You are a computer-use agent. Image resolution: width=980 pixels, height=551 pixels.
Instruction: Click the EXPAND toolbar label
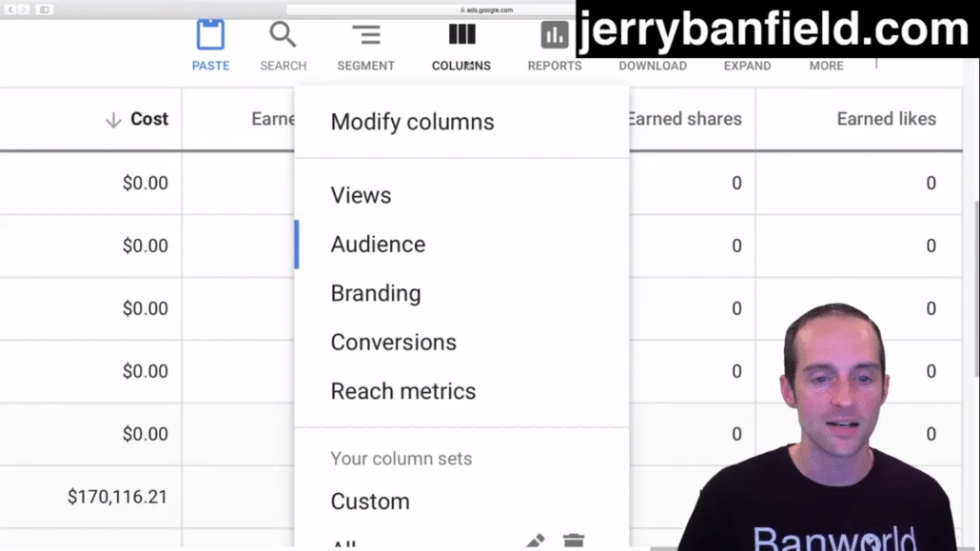coord(747,66)
